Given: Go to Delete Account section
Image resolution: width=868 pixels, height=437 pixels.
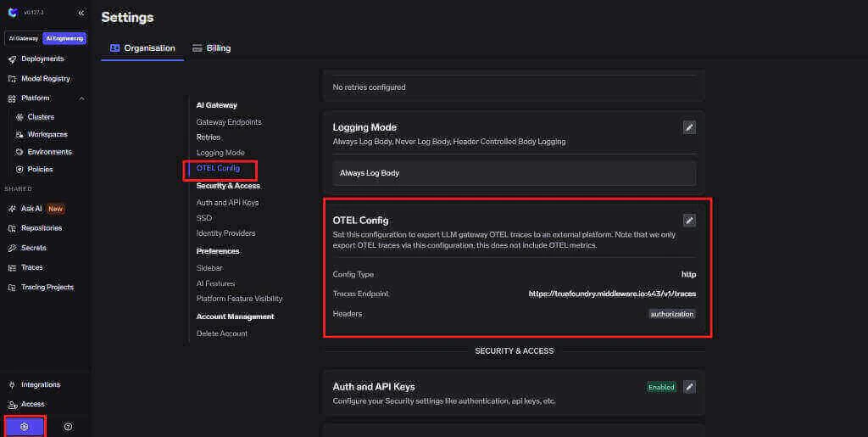Looking at the screenshot, I should [x=222, y=333].
